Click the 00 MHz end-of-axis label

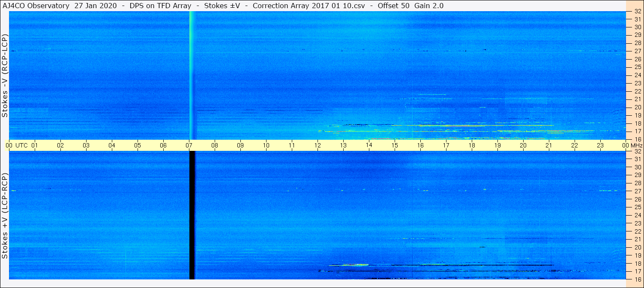pos(632,145)
